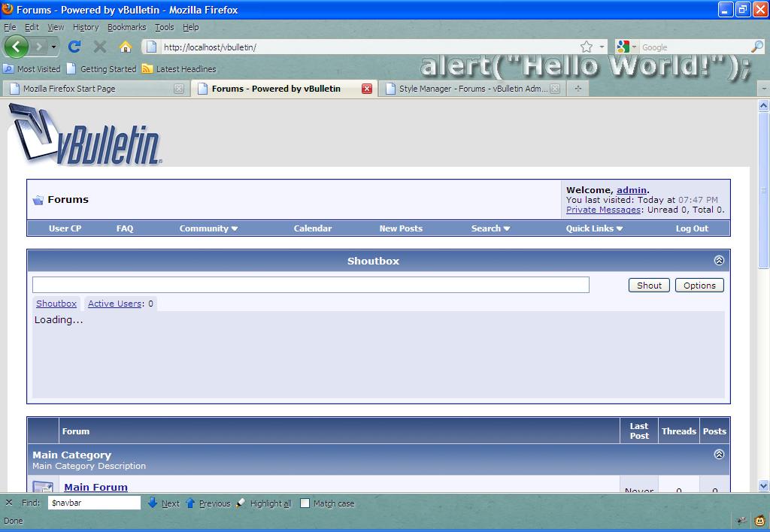Open the File menu

click(x=10, y=27)
